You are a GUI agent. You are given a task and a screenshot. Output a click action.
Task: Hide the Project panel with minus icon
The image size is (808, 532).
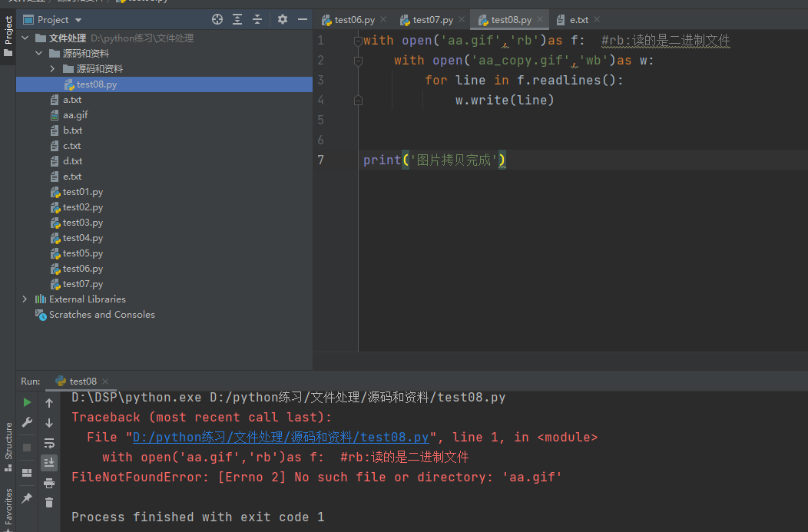pyautogui.click(x=303, y=19)
